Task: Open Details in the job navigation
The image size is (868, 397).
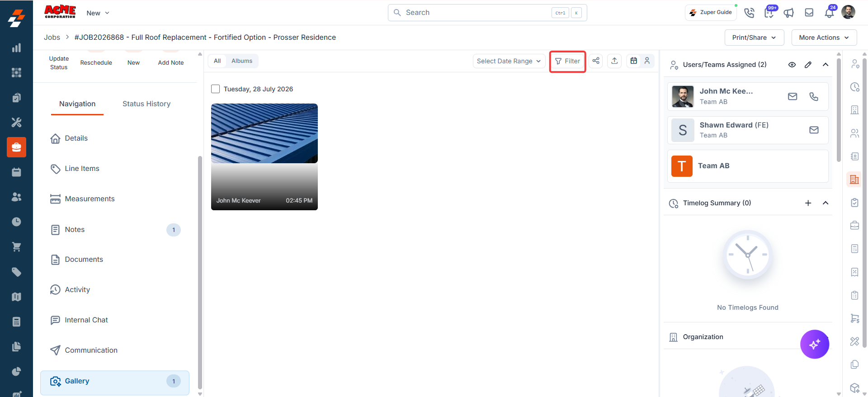Action: click(115, 138)
